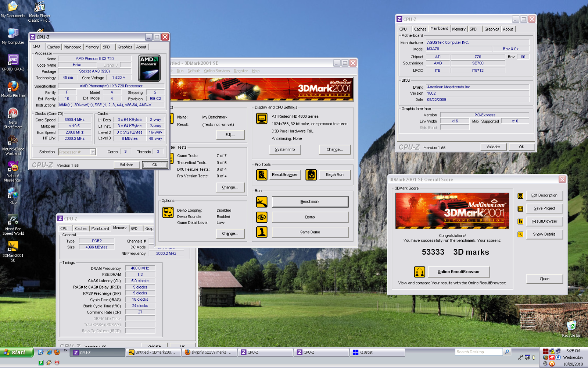
Task: Click Online ResultBrowser button in score window
Action: click(x=459, y=272)
